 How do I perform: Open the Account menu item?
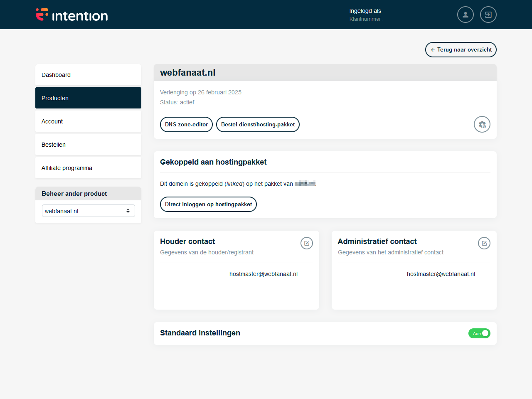[x=88, y=121]
